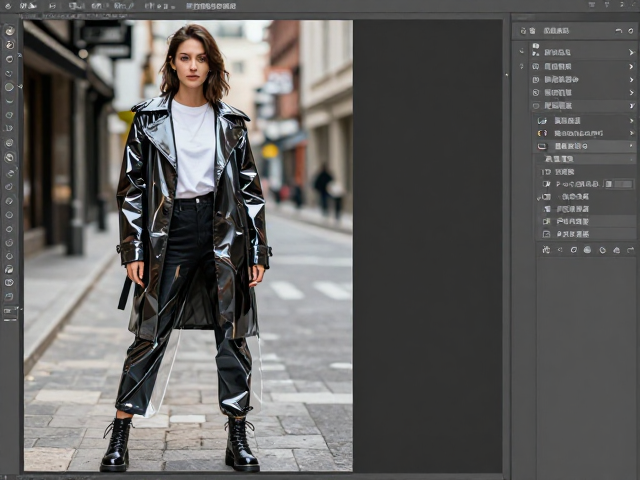The height and width of the screenshot is (480, 640).
Task: Expand the first nested row's chevron
Action: [x=632, y=121]
